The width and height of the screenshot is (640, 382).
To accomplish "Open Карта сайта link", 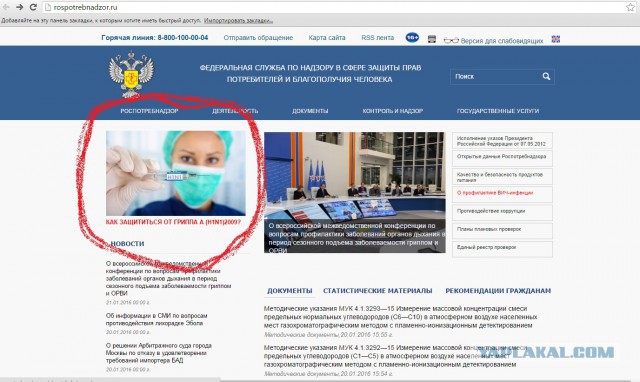I will coord(327,38).
